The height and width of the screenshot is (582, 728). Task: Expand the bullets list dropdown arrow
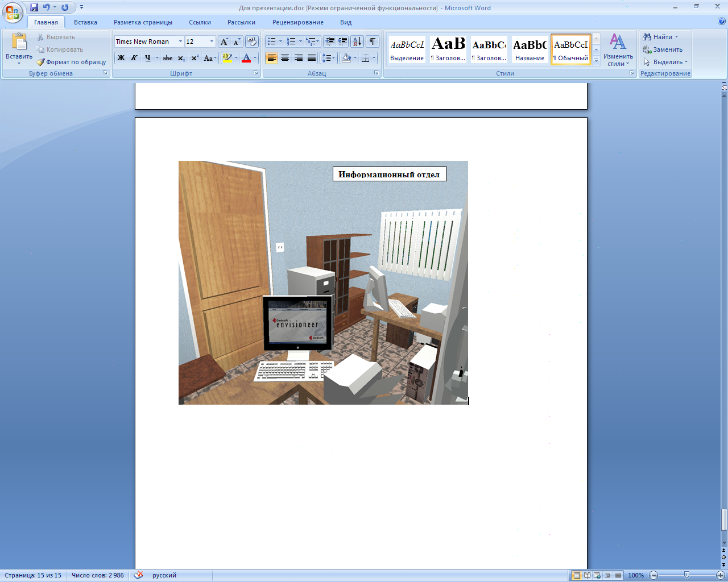pos(280,41)
